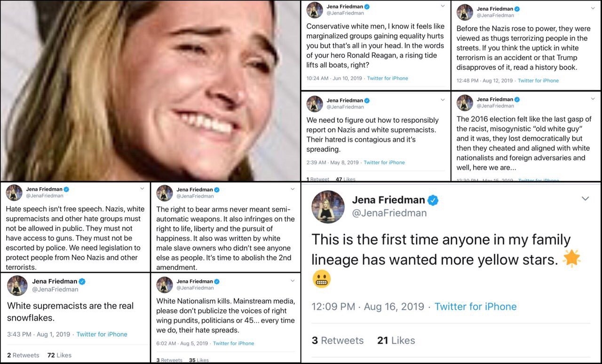Click avatar on the 'right to bear arms' tweet

(x=165, y=193)
